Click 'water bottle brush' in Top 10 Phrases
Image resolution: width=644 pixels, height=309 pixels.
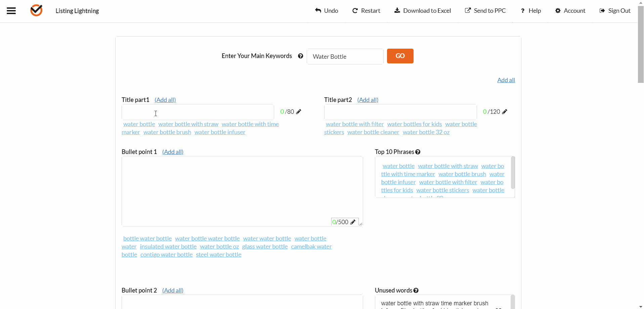[462, 174]
